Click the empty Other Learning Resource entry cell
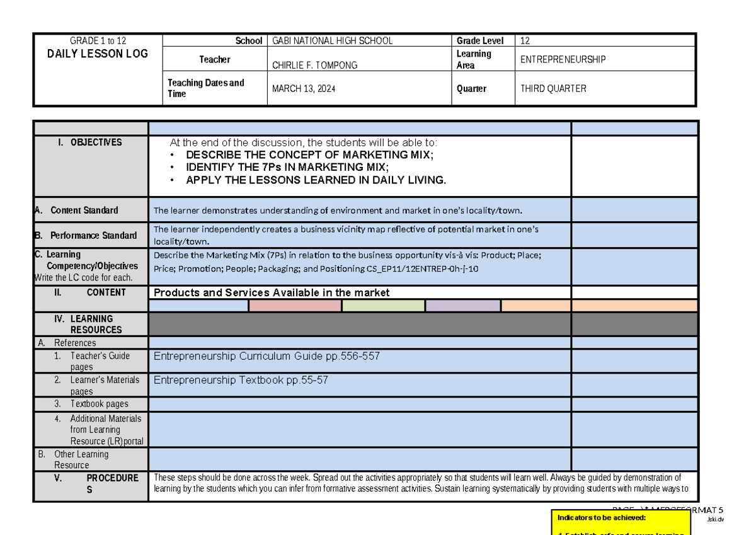The image size is (756, 535). (360, 459)
